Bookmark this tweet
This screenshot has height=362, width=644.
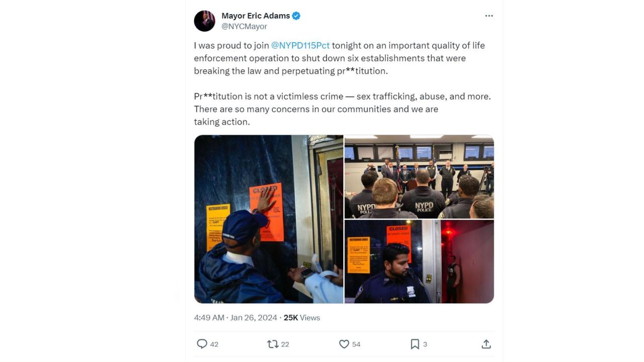415,344
